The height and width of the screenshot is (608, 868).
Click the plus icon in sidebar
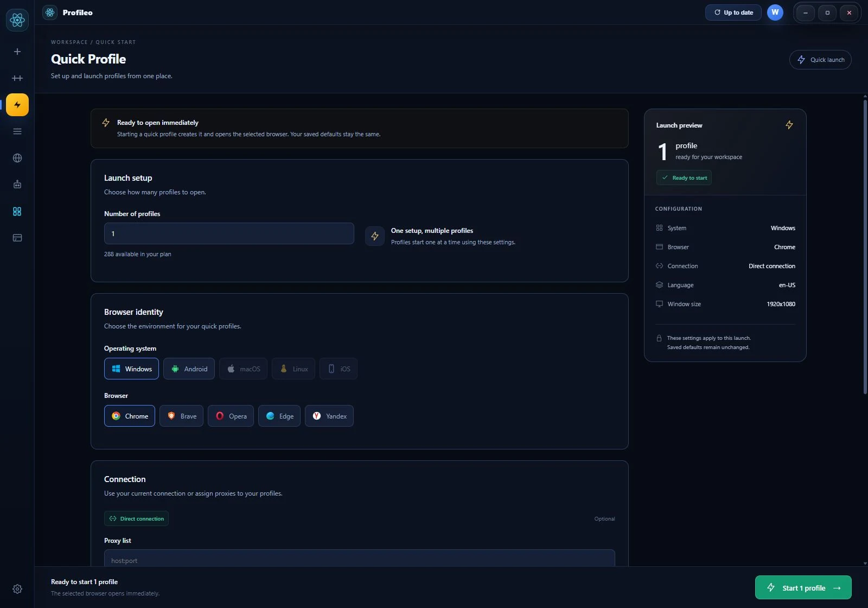click(17, 52)
